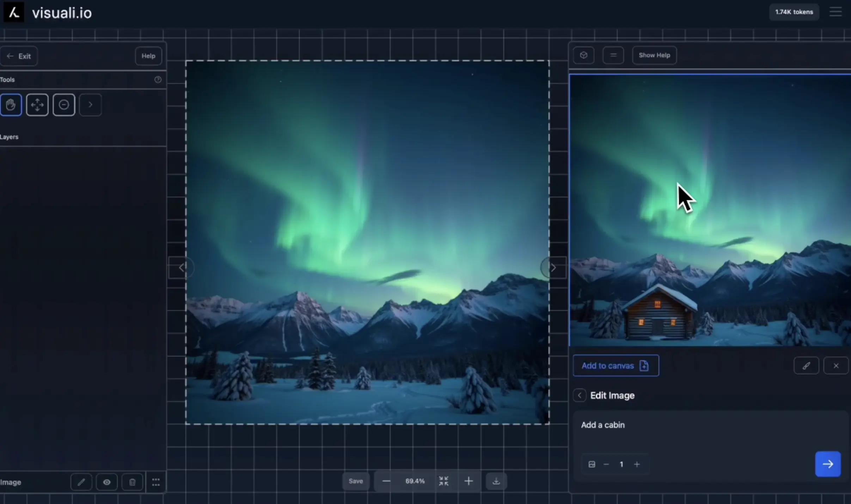Edit the Image layer using the pencil icon
Image resolution: width=851 pixels, height=504 pixels.
point(81,482)
